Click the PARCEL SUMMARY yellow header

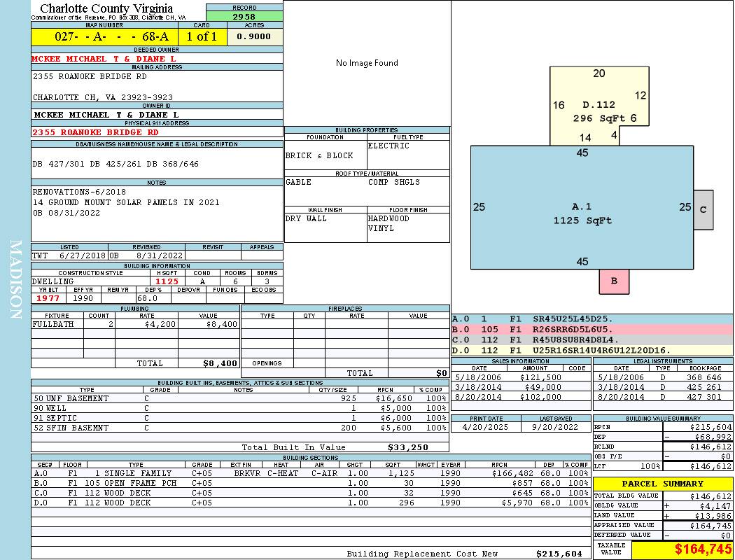pos(662,484)
